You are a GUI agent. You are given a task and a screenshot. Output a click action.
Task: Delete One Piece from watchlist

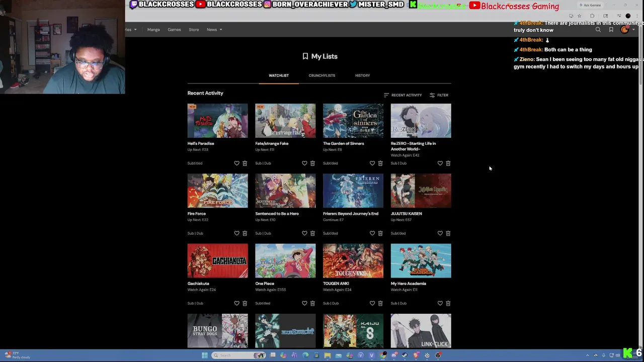[312, 303]
